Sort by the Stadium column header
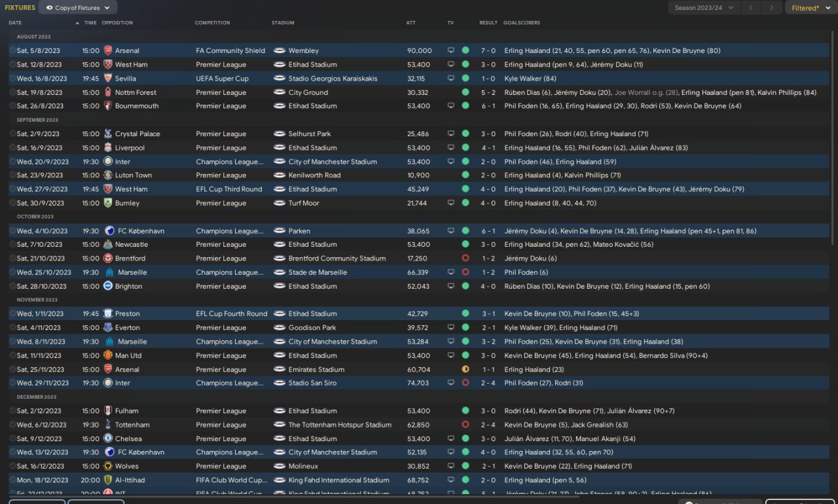The height and width of the screenshot is (504, 838). click(x=283, y=23)
